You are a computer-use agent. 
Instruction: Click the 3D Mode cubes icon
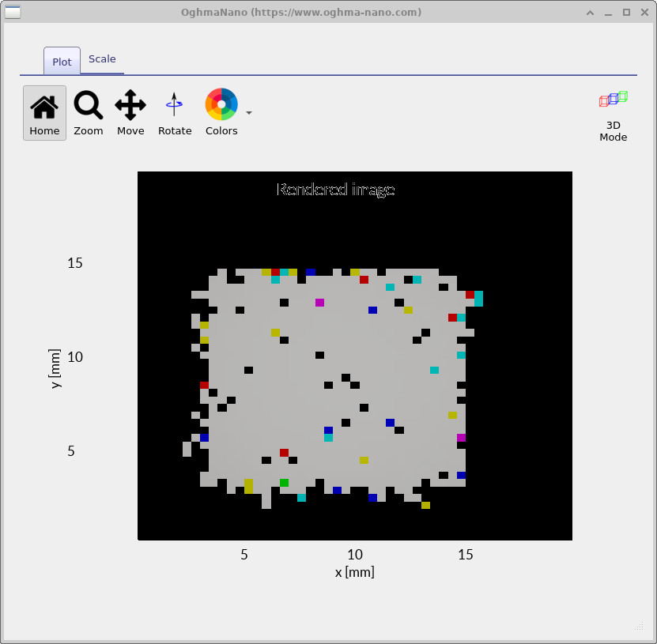[x=614, y=100]
